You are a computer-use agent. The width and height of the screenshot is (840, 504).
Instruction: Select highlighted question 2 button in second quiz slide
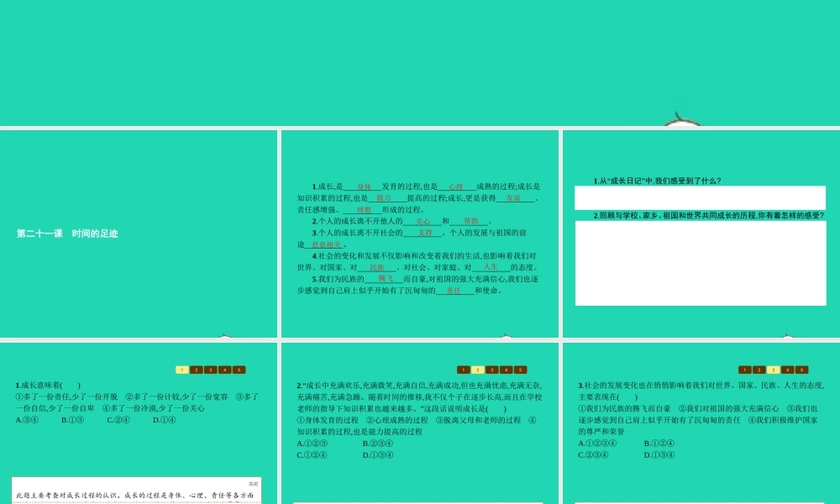point(478,370)
